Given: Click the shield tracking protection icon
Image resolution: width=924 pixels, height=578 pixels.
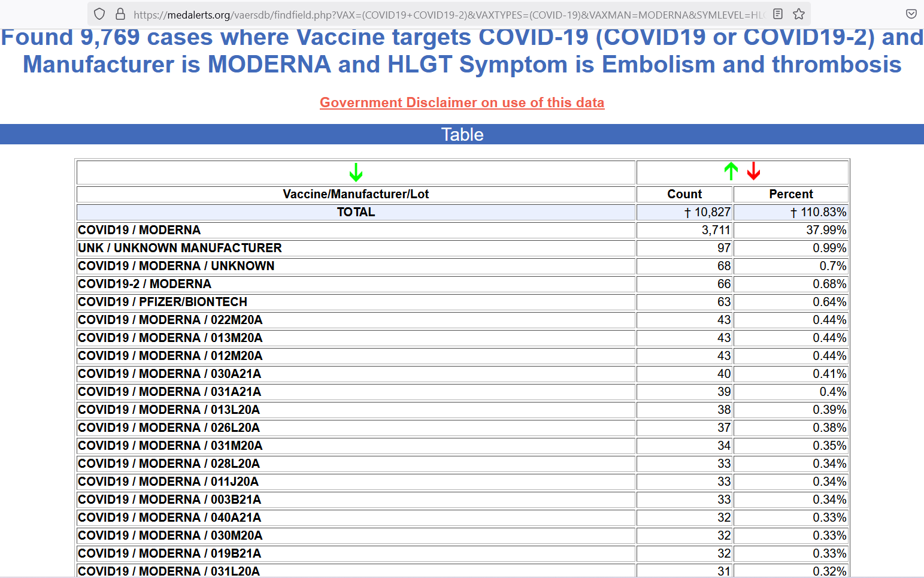Looking at the screenshot, I should coord(99,14).
